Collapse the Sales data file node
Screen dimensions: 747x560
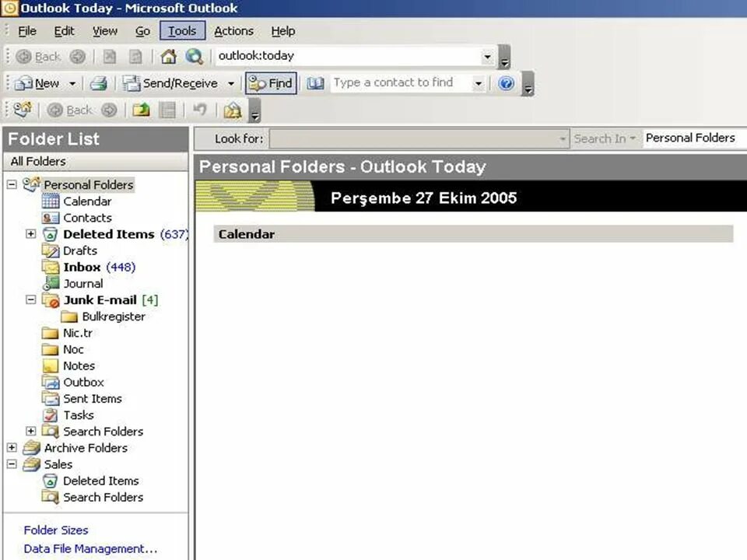12,464
